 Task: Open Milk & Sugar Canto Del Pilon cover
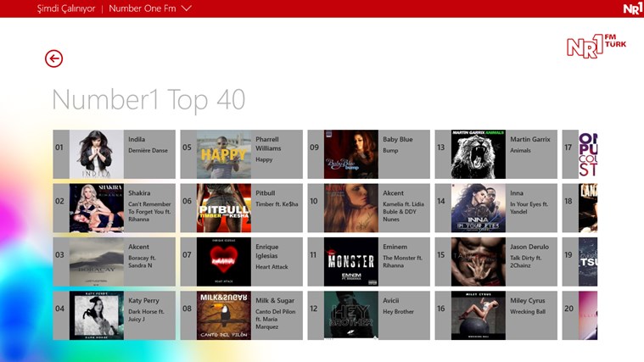224,315
